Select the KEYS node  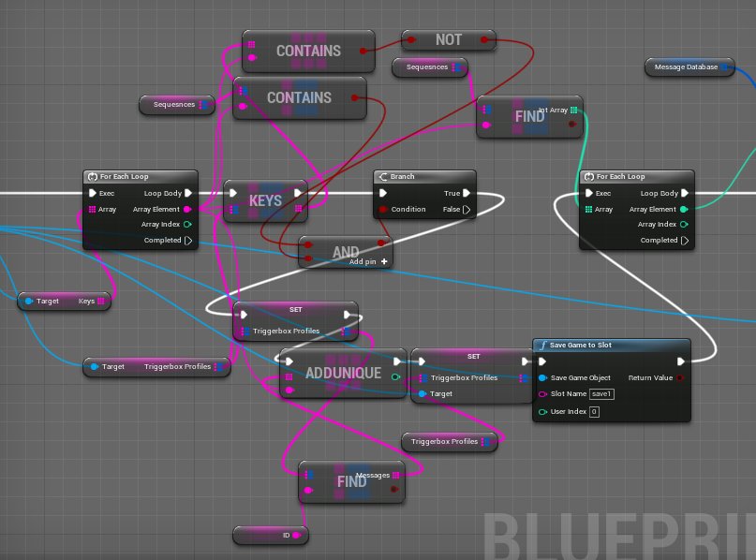coord(266,200)
